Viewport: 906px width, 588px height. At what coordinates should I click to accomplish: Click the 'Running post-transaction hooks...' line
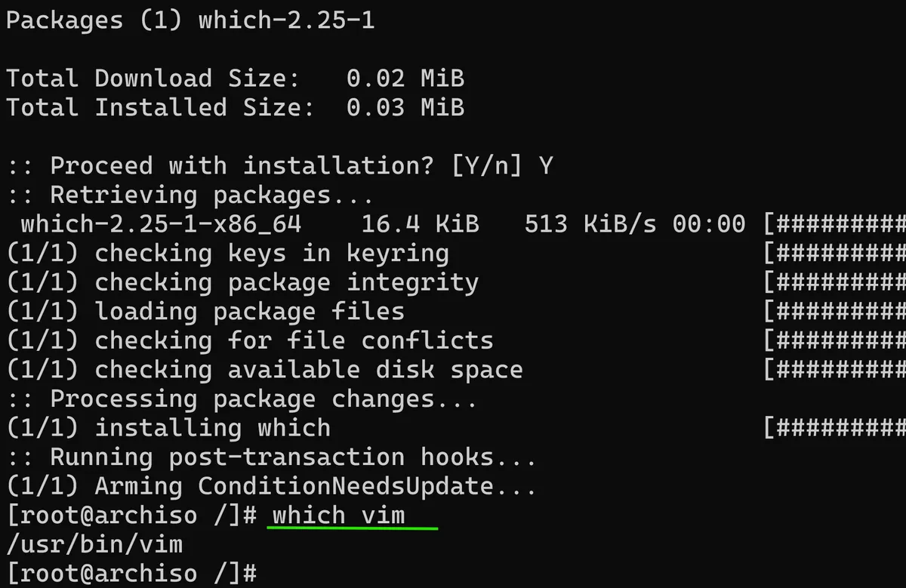pyautogui.click(x=272, y=457)
